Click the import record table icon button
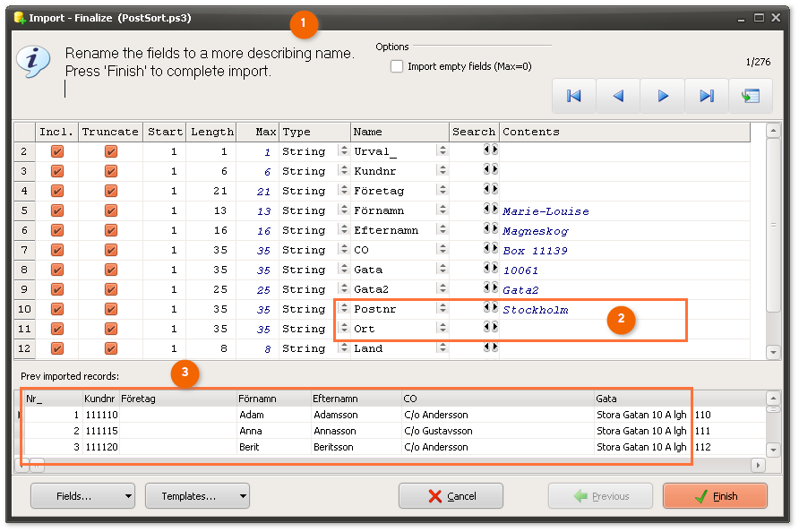The image size is (799, 532). pyautogui.click(x=751, y=96)
